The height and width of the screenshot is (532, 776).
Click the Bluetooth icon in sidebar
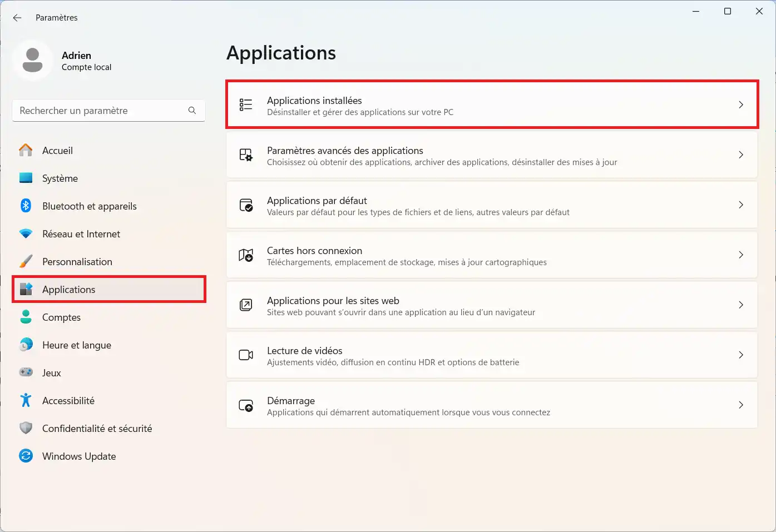(x=26, y=206)
